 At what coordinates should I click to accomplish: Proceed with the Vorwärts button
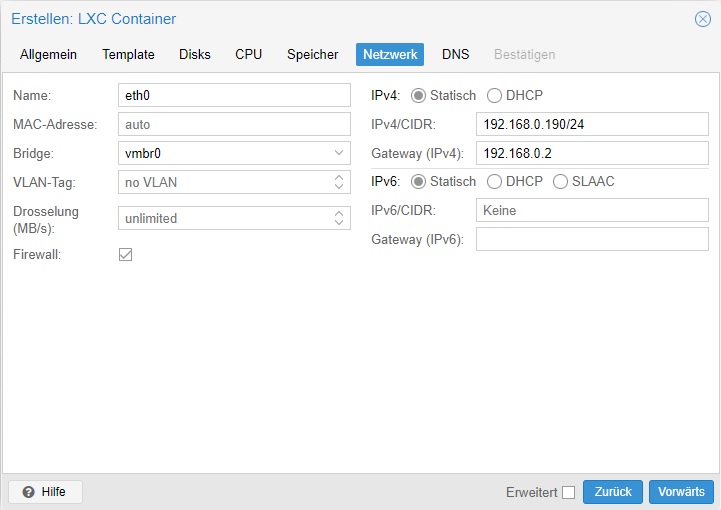681,492
